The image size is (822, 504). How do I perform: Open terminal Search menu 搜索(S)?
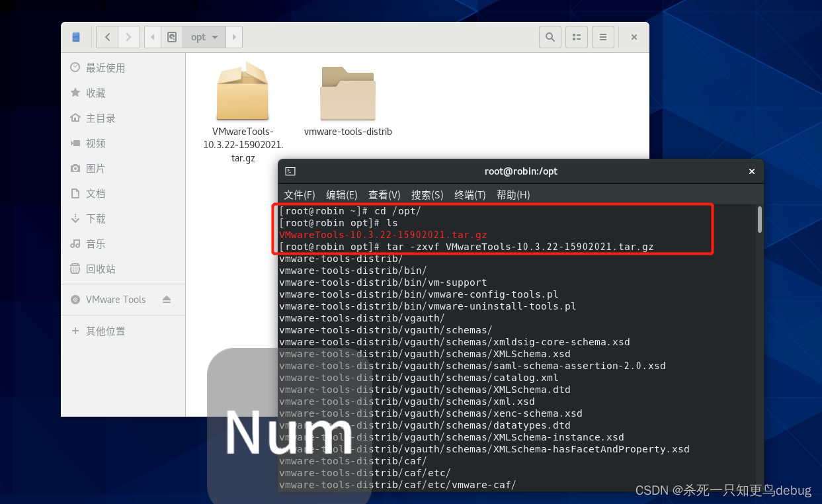[x=427, y=194]
